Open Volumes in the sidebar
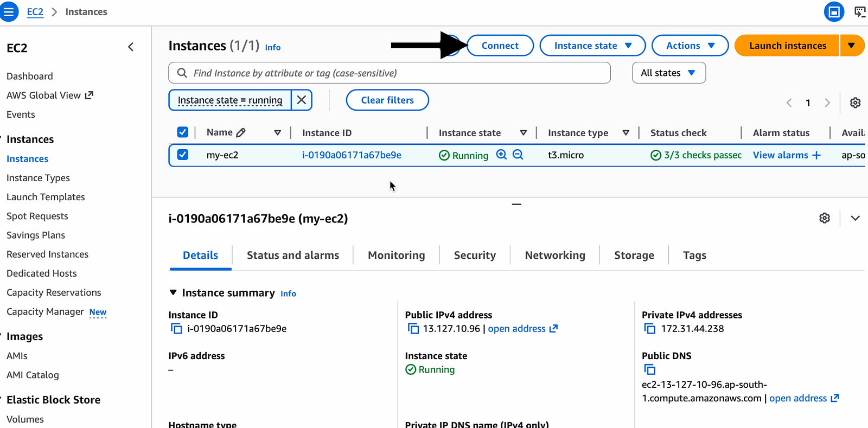 [x=25, y=419]
